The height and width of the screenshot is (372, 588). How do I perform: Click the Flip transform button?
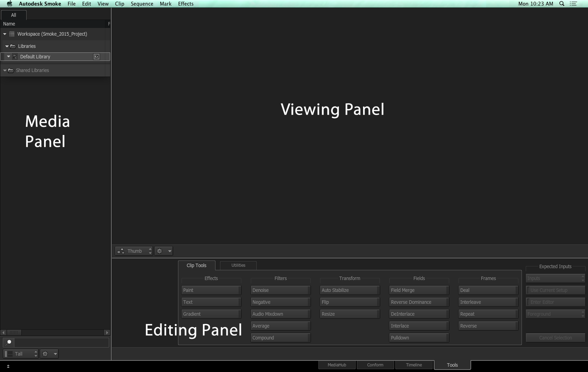tap(350, 302)
